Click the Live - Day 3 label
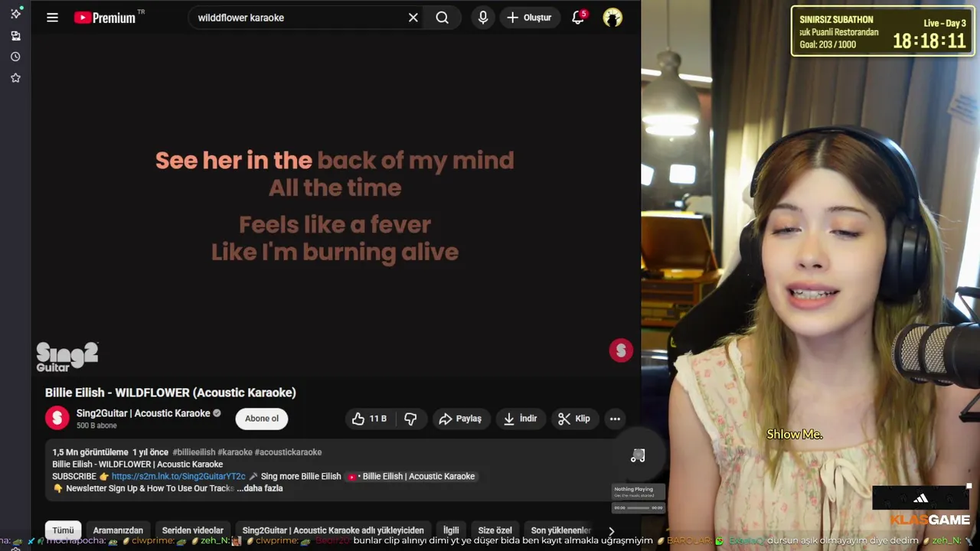The height and width of the screenshot is (551, 980). 945,23
